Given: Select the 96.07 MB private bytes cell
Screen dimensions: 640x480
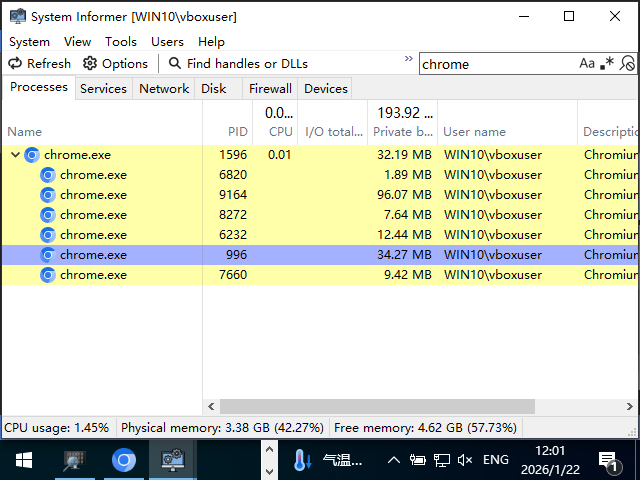Looking at the screenshot, I should (x=404, y=195).
